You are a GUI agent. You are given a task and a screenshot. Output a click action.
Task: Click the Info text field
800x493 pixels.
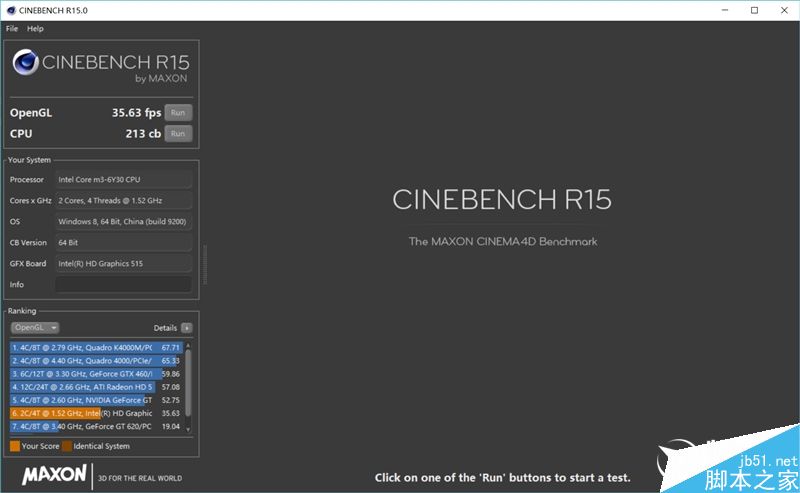point(123,285)
